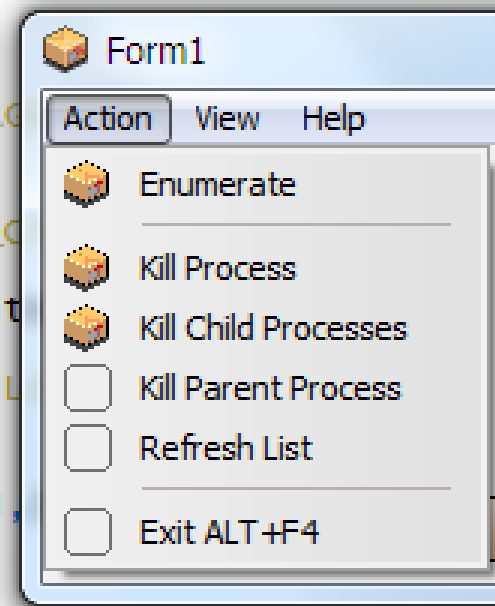Image resolution: width=495 pixels, height=606 pixels.
Task: Open the View menu
Action: coord(228,119)
